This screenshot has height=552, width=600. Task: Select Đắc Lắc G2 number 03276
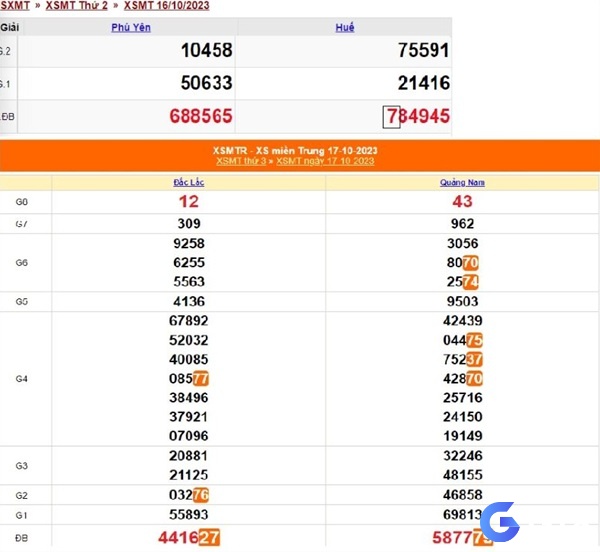189,495
